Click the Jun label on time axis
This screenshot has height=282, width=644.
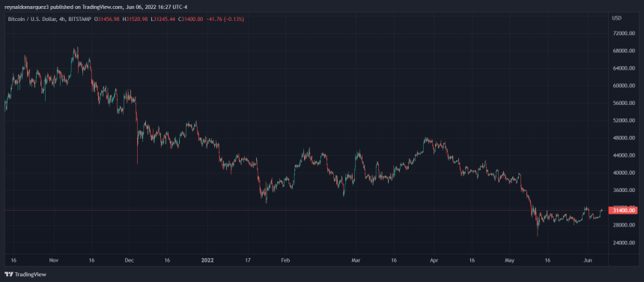tap(588, 260)
